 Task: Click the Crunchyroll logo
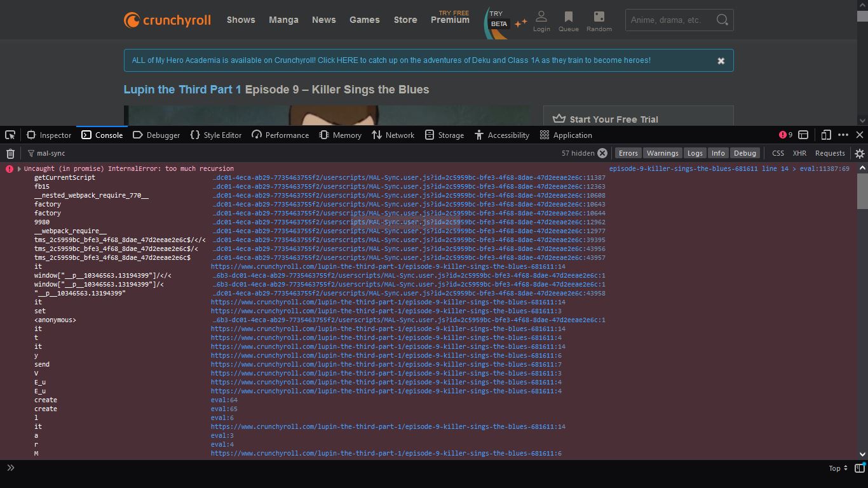167,20
